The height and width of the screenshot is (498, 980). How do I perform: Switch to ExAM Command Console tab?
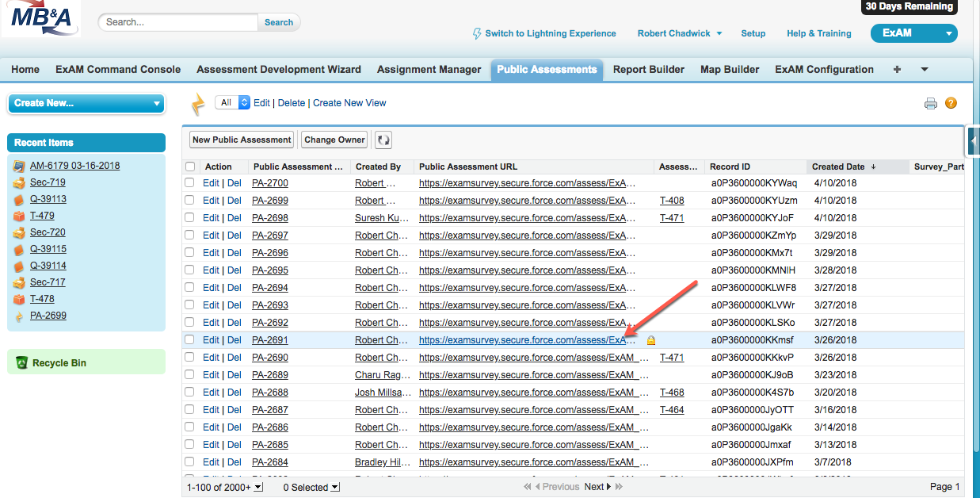118,70
